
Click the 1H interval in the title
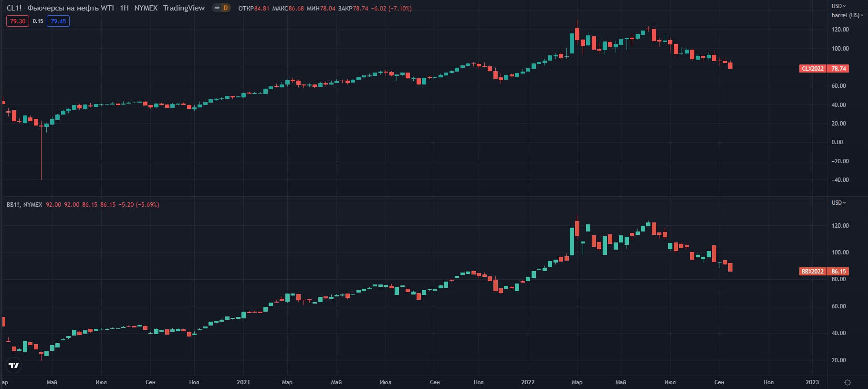124,8
